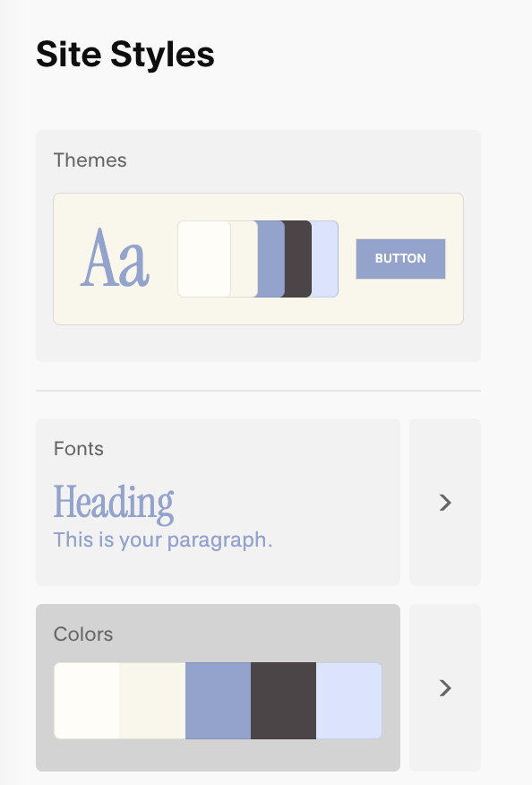Open the Fonts chevron arrow

tap(445, 502)
